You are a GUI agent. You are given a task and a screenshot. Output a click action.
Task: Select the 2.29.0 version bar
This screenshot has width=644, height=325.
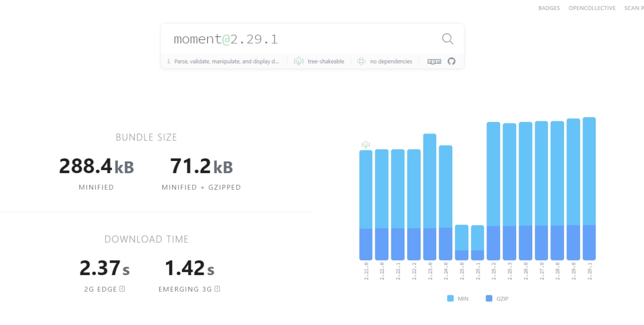(x=574, y=190)
